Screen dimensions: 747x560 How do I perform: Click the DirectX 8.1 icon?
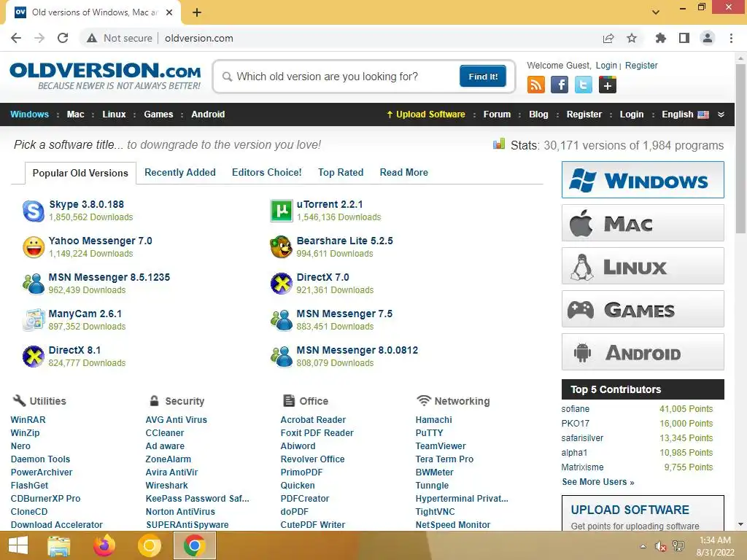pos(34,356)
